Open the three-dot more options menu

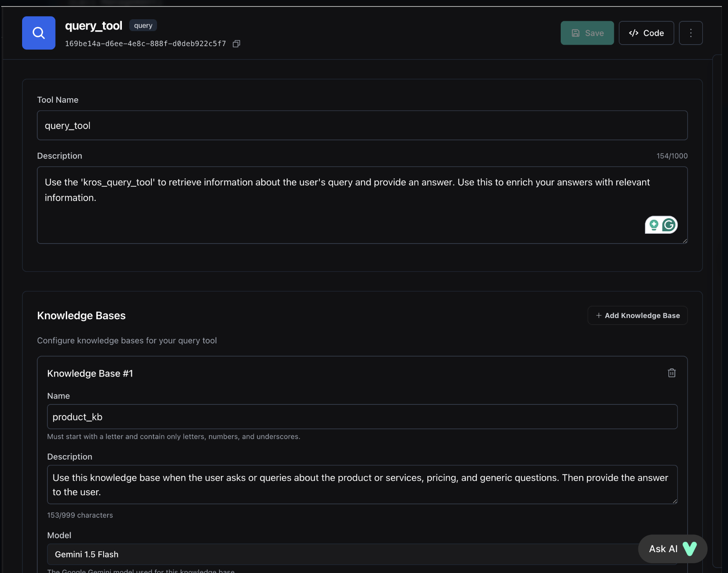coord(690,33)
